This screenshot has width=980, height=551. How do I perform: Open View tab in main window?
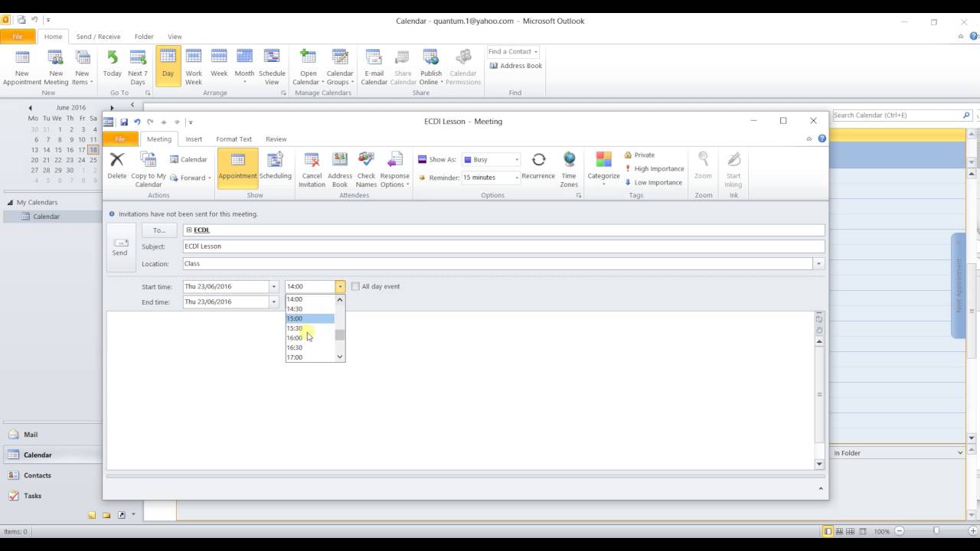pos(175,37)
